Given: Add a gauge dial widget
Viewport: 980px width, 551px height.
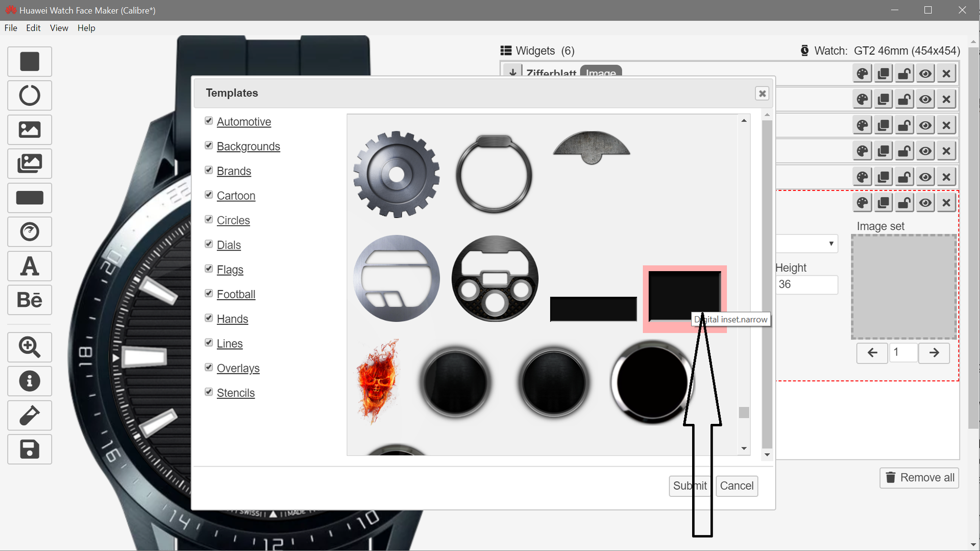Looking at the screenshot, I should coord(30,232).
